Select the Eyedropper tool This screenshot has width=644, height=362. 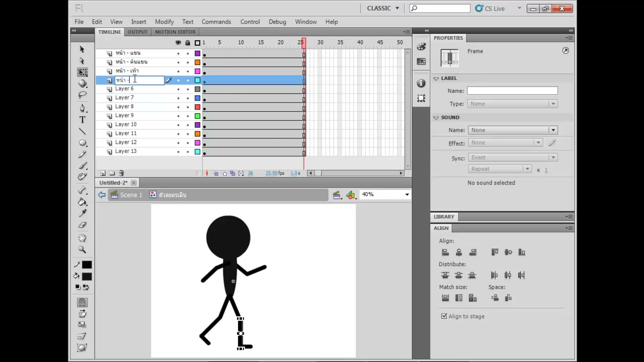[x=83, y=213]
